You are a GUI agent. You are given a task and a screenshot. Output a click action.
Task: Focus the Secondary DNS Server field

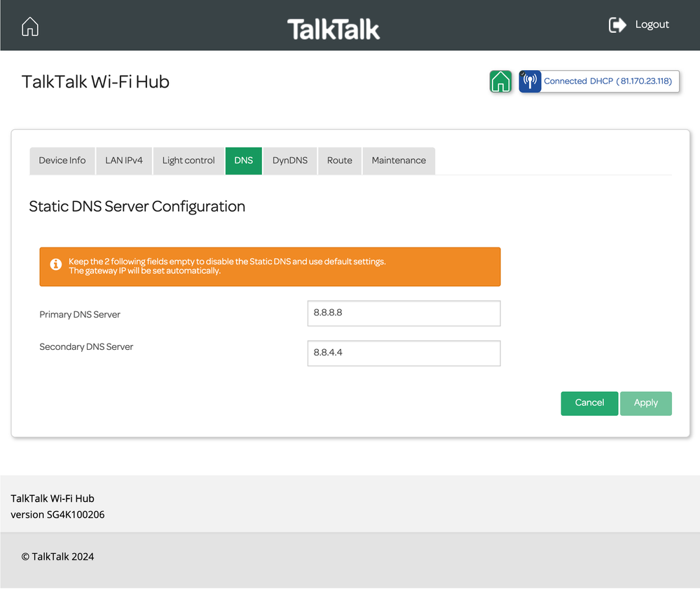pos(404,353)
